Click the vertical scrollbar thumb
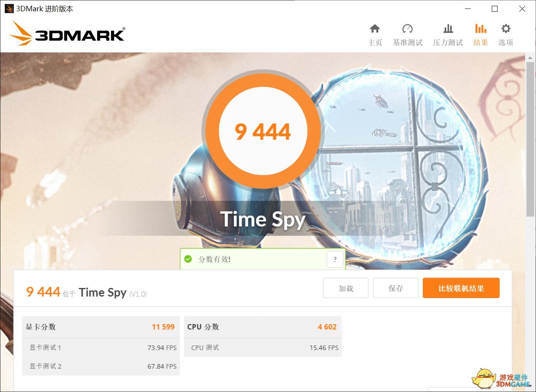Screen dimensions: 536x392 tap(530, 139)
